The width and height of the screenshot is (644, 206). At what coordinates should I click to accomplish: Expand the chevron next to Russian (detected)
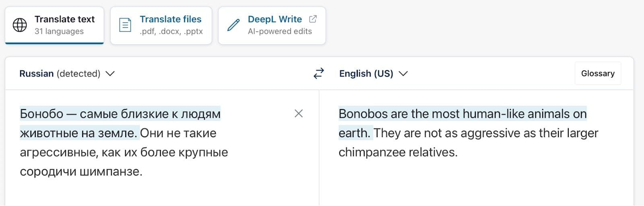pos(110,74)
